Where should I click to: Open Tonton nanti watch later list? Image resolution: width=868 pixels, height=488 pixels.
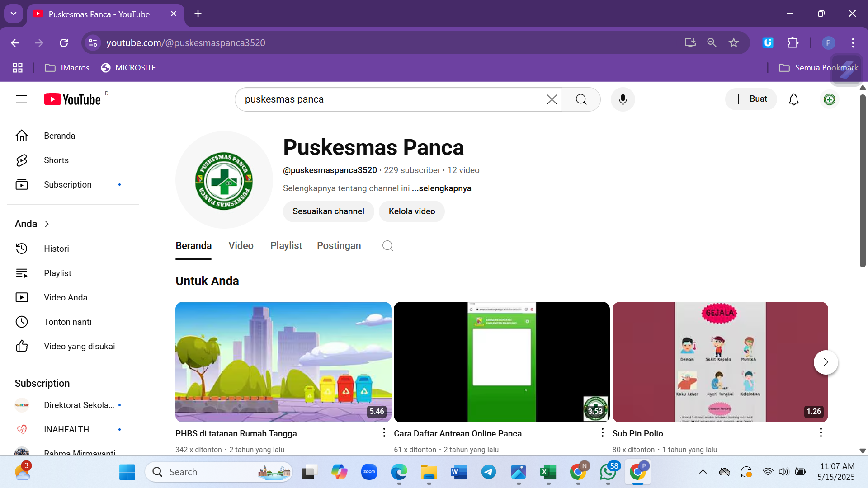point(67,322)
